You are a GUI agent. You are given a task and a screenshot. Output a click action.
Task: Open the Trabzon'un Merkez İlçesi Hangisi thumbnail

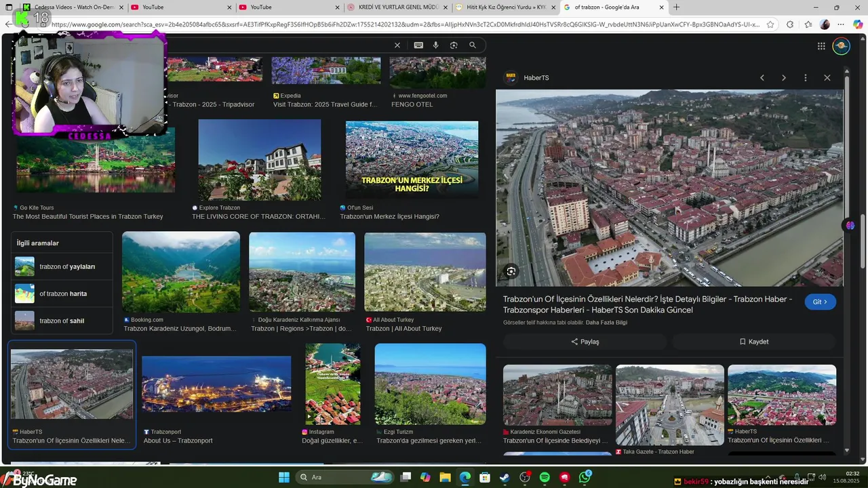(x=412, y=160)
